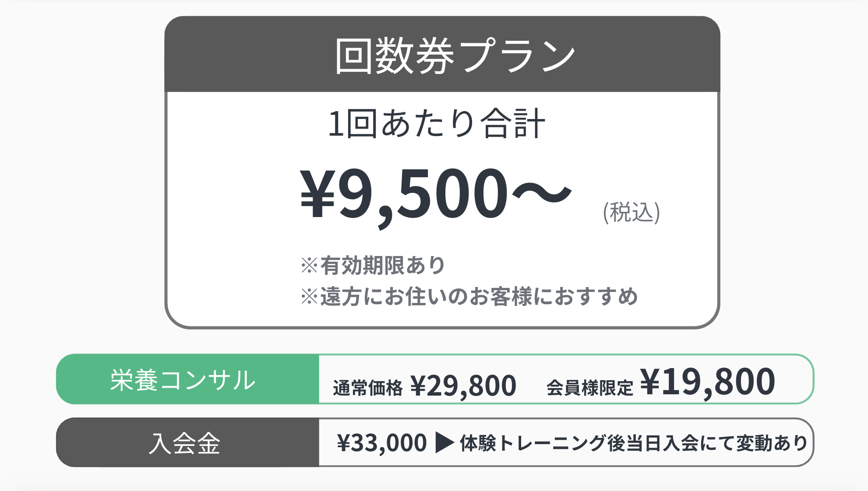Click the ※有効期限あり note

point(373,265)
